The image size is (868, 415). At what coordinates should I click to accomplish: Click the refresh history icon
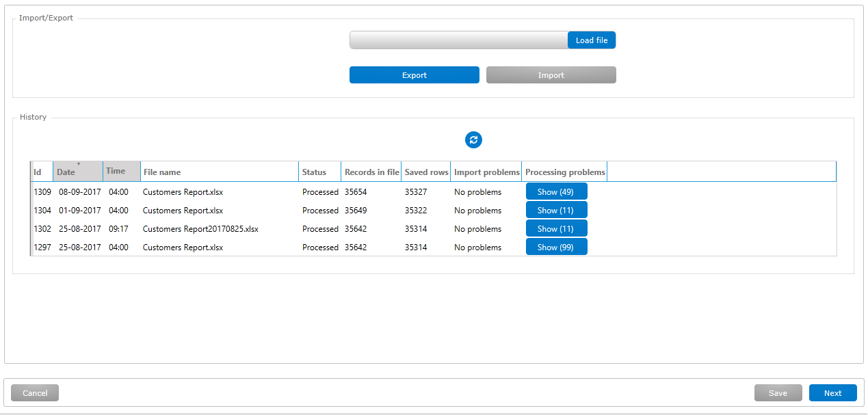click(x=473, y=140)
